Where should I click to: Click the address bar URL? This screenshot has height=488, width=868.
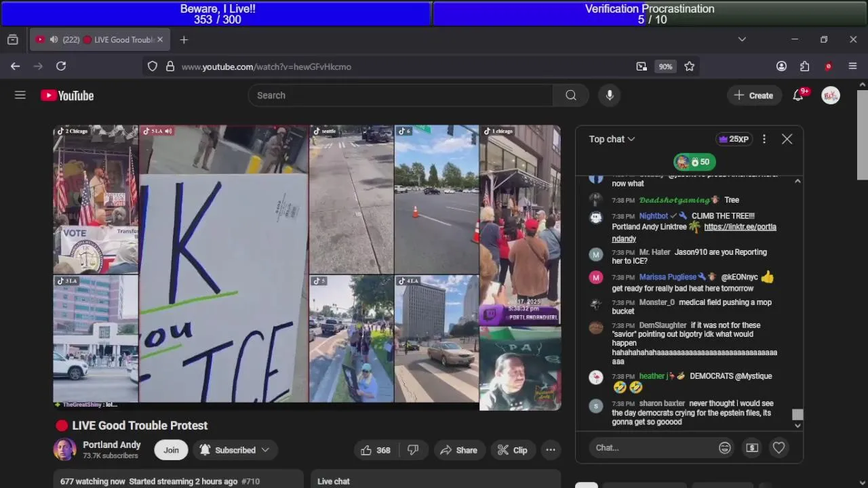click(x=267, y=66)
